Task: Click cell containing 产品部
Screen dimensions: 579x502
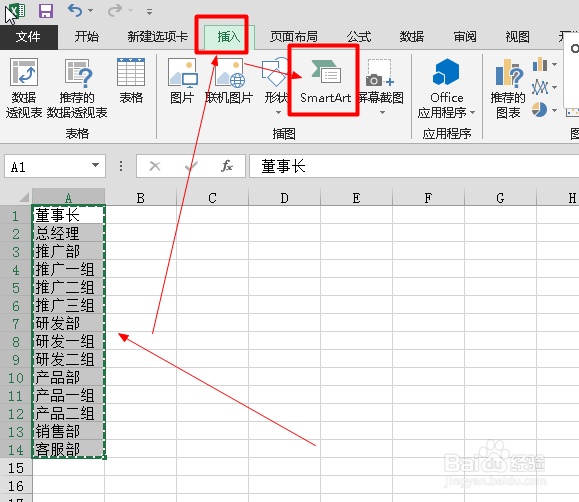Action: click(x=69, y=377)
